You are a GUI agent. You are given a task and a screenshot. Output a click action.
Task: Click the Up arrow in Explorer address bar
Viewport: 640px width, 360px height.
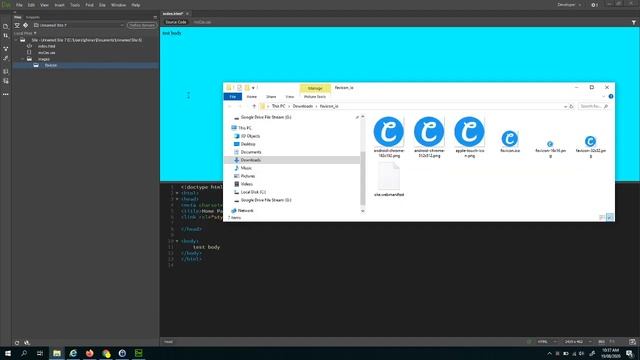pos(254,106)
